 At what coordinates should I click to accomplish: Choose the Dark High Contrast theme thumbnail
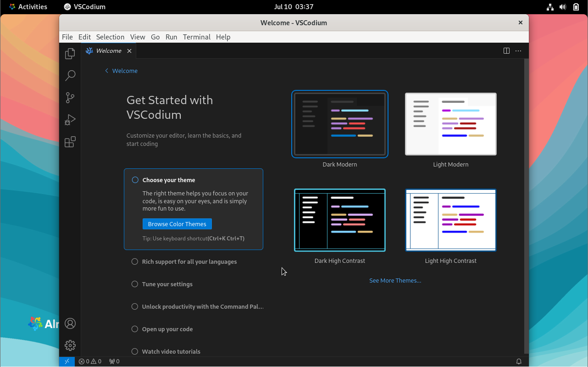[340, 220]
